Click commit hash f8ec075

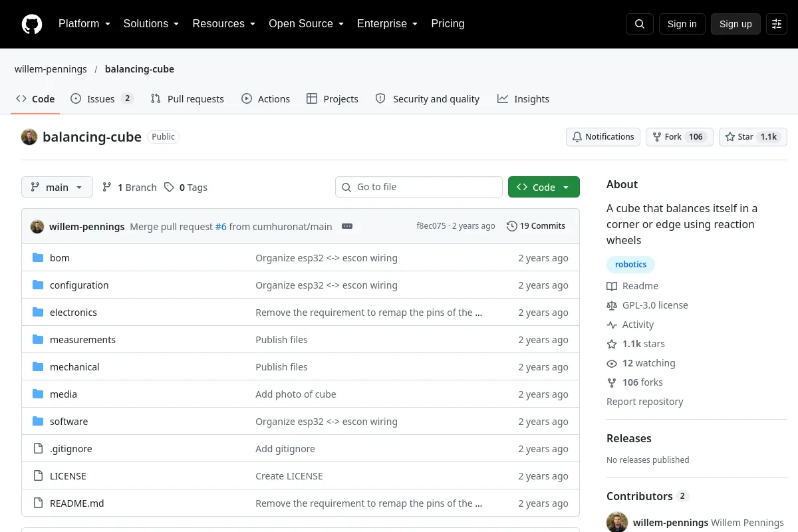[x=431, y=226]
